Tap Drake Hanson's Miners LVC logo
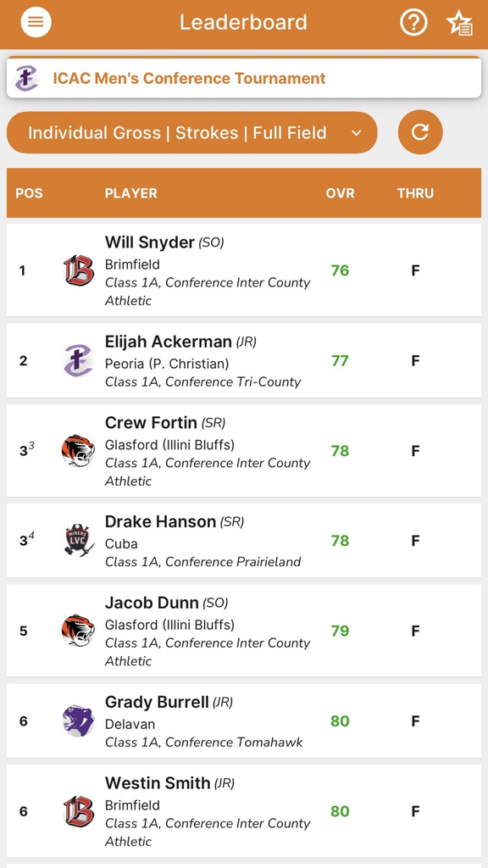This screenshot has width=488, height=868. [79, 540]
